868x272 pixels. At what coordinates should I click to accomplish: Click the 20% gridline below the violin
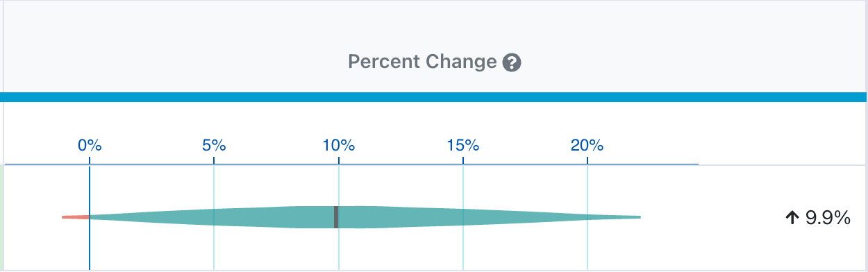[x=587, y=250]
